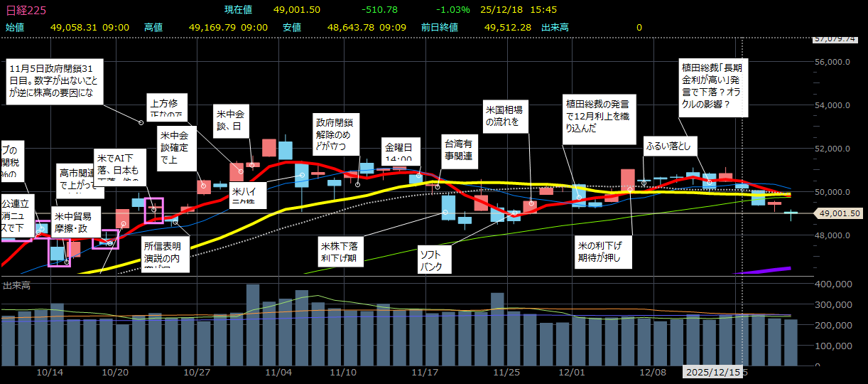This screenshot has height=384, width=868.
Task: Click the 49,001.50 current price tag on axis
Action: click(839, 213)
